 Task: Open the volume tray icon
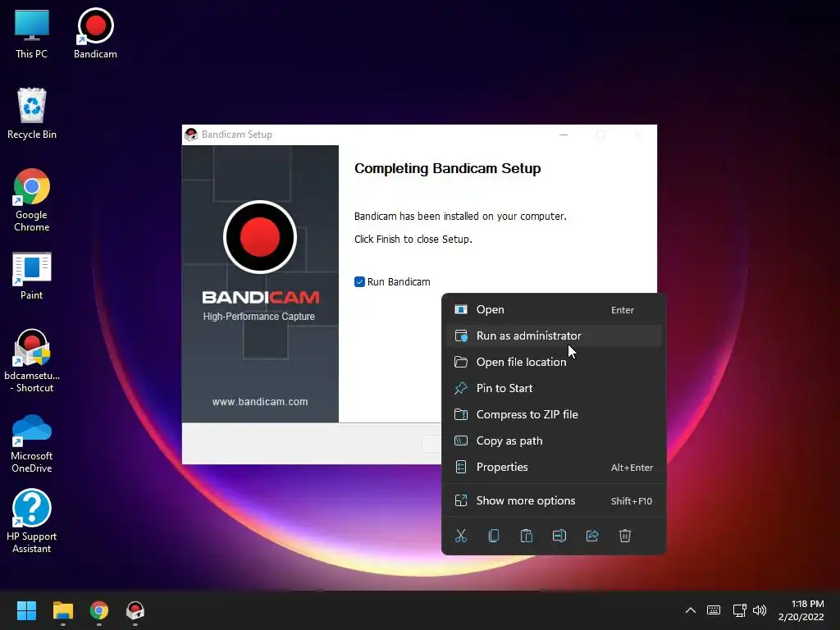(760, 609)
